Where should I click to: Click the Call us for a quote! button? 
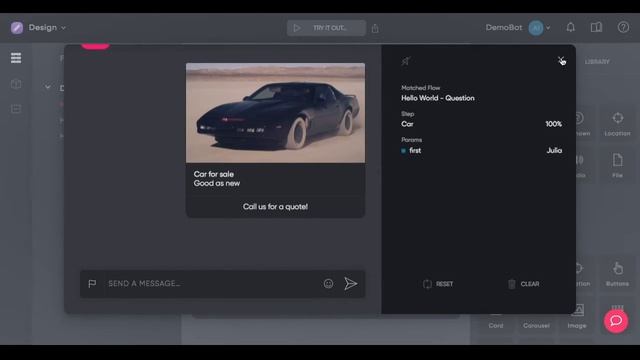(276, 207)
